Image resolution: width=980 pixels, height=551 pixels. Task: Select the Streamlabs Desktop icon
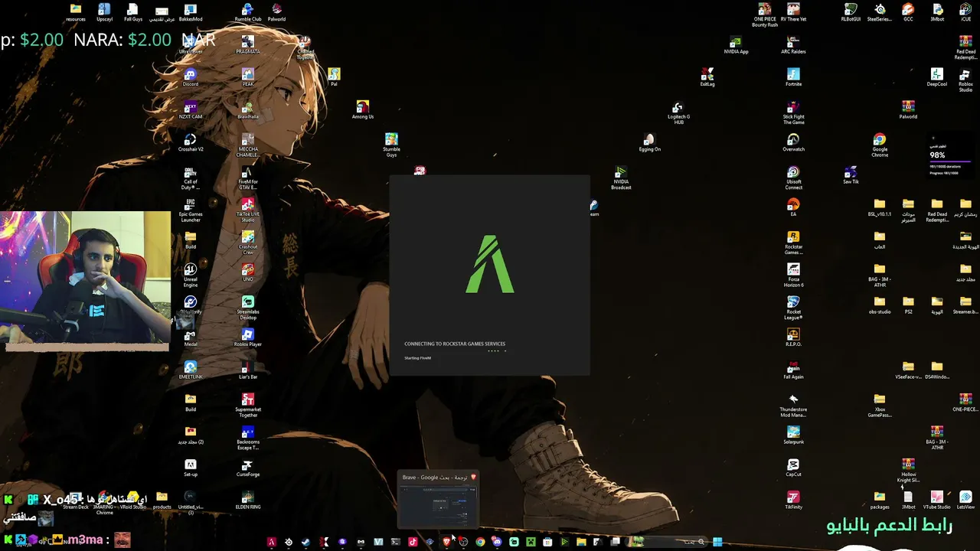point(248,307)
